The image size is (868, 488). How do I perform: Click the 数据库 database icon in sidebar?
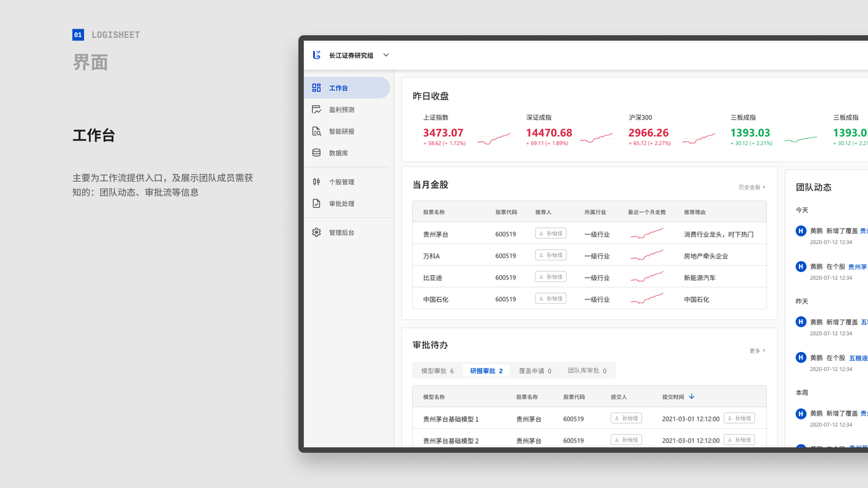pyautogui.click(x=316, y=152)
